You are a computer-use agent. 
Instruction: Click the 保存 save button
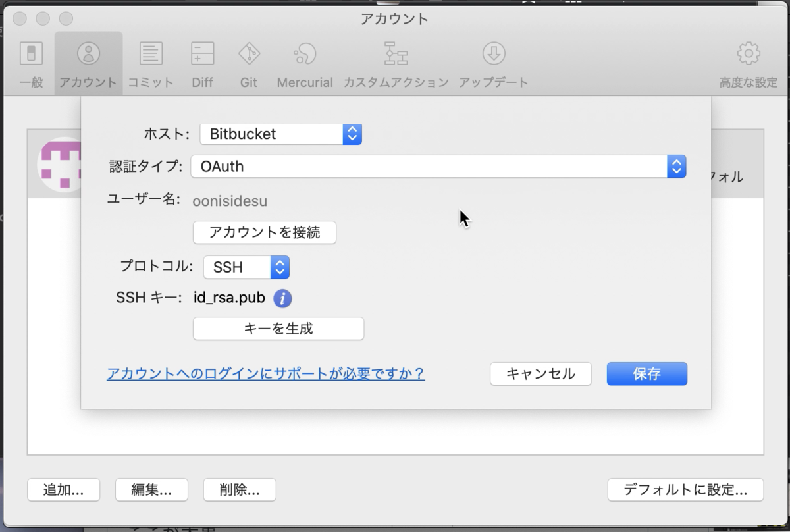coord(647,374)
